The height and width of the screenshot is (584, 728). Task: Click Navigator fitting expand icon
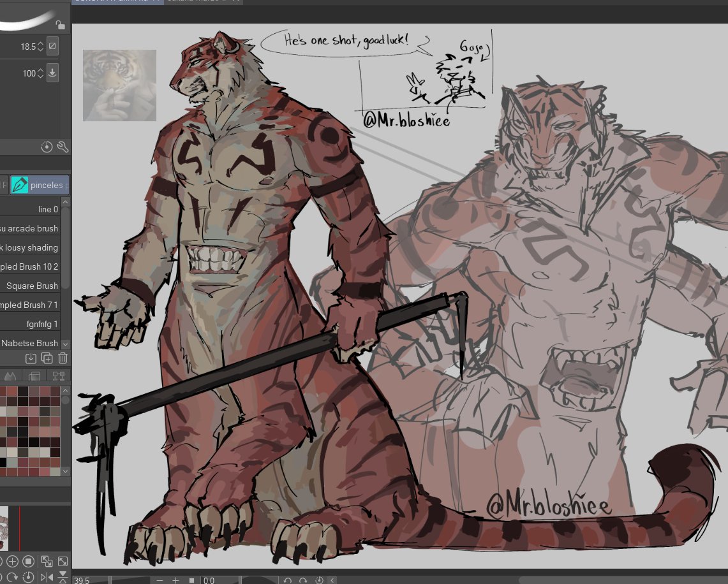point(63,561)
